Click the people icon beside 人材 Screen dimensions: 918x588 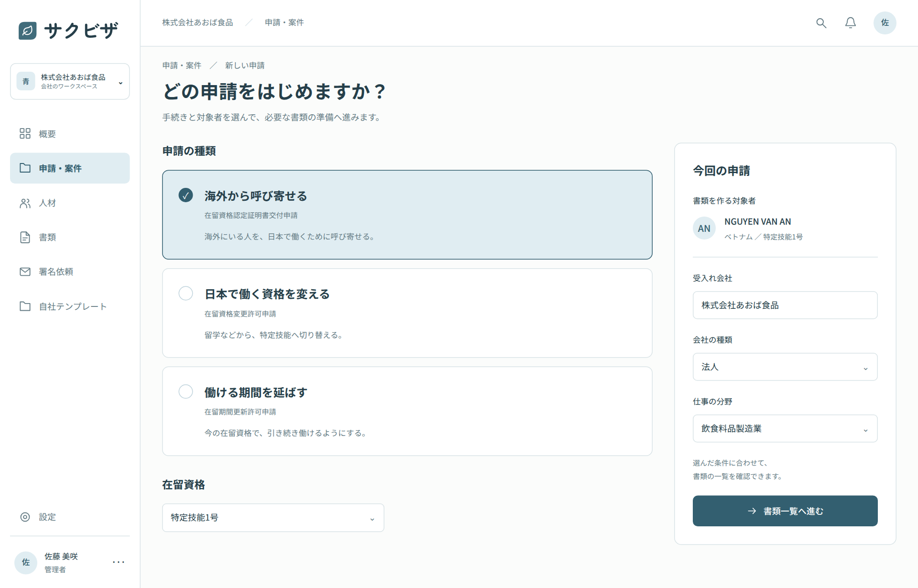(x=25, y=203)
